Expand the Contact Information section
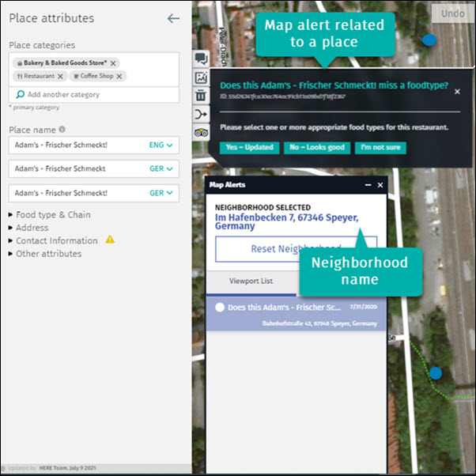476x476 pixels. [x=53, y=240]
